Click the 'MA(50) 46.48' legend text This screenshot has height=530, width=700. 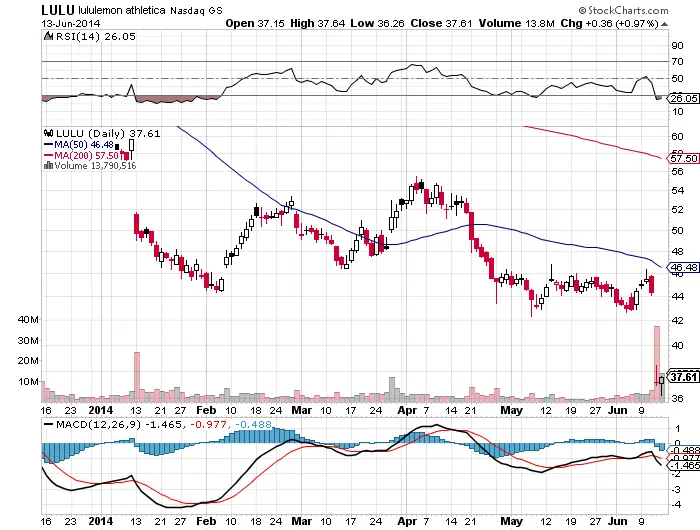coord(84,145)
